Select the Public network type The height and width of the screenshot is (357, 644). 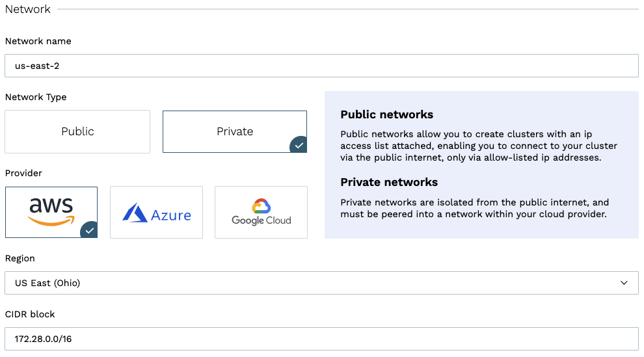pos(77,131)
